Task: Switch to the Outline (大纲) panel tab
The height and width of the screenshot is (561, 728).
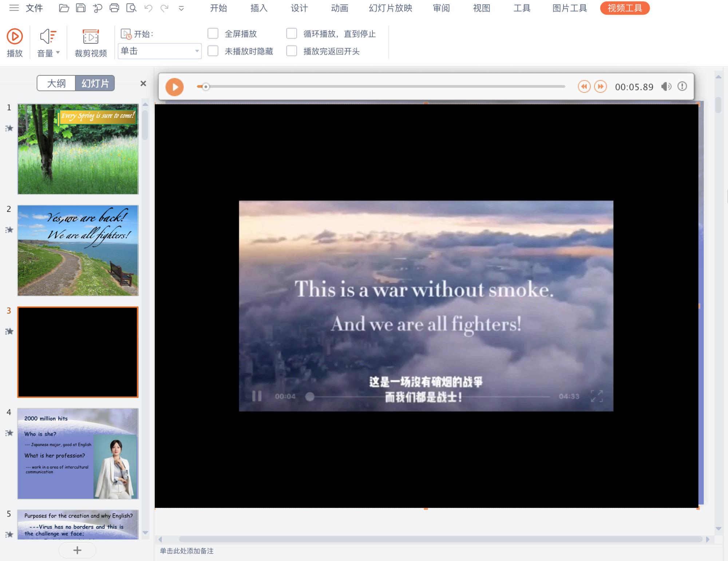Action: point(56,83)
